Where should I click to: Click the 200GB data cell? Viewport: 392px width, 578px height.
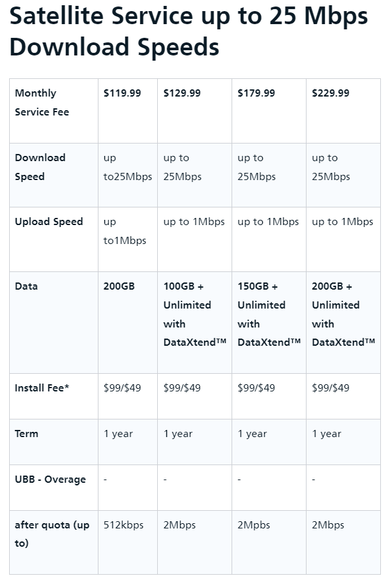pos(127,322)
